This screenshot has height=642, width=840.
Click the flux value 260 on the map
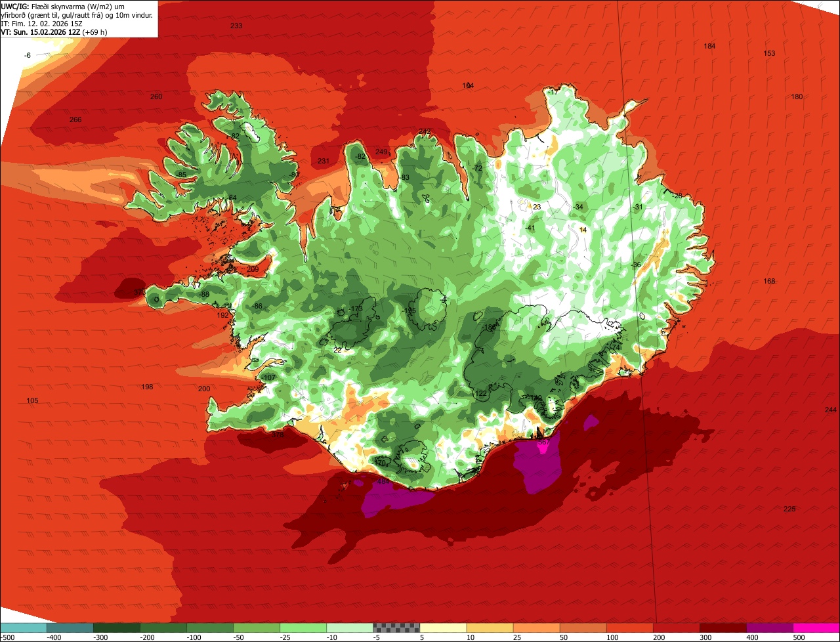156,97
